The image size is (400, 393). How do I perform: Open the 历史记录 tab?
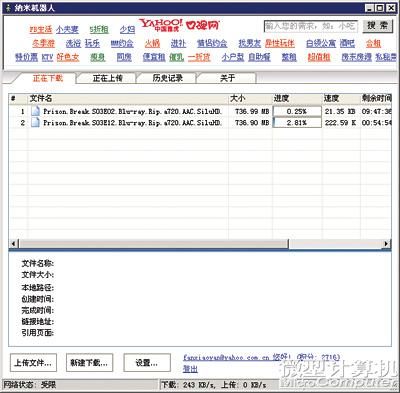tap(168, 78)
